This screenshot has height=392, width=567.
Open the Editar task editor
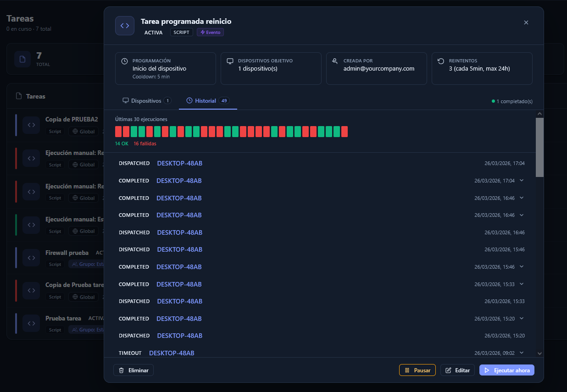click(x=457, y=370)
